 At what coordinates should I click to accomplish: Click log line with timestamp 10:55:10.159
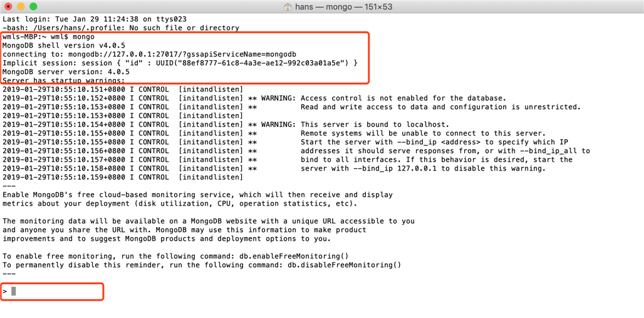(123, 178)
